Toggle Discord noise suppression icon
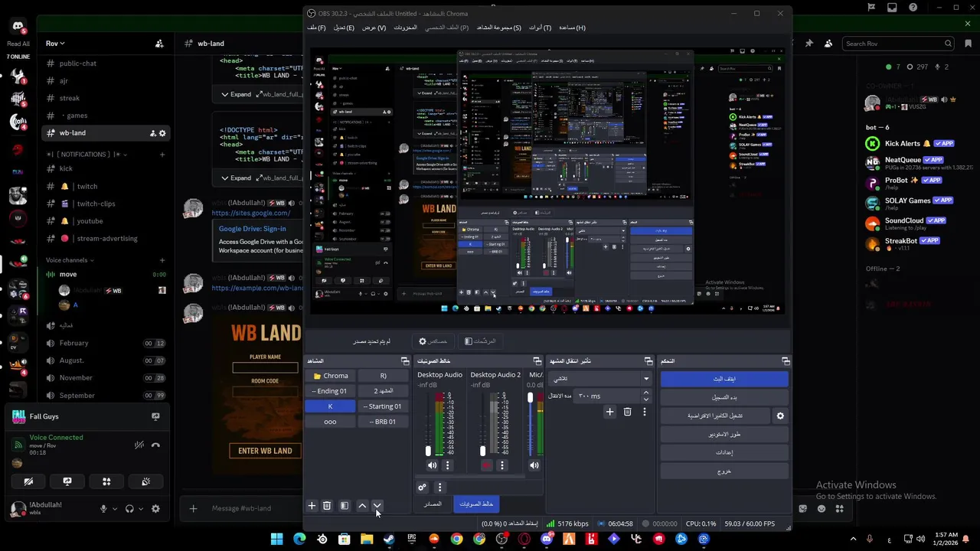Screen dimensions: 980x551 (x=139, y=445)
